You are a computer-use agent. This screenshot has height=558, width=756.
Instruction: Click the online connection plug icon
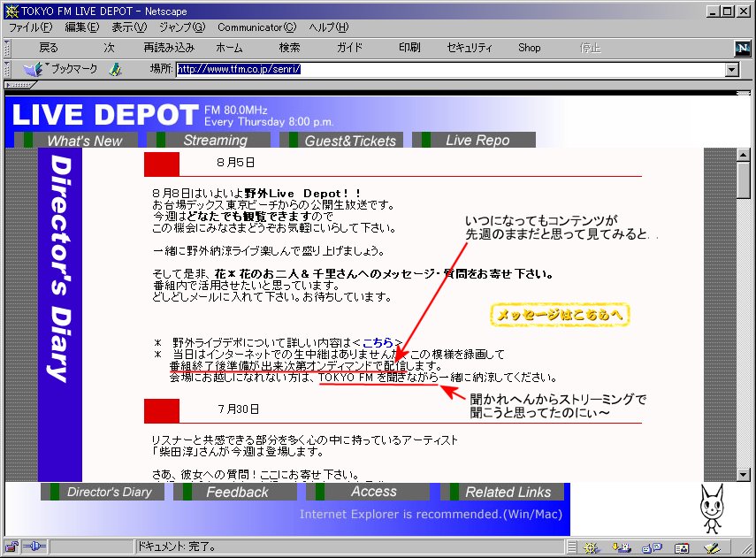pyautogui.click(x=34, y=547)
